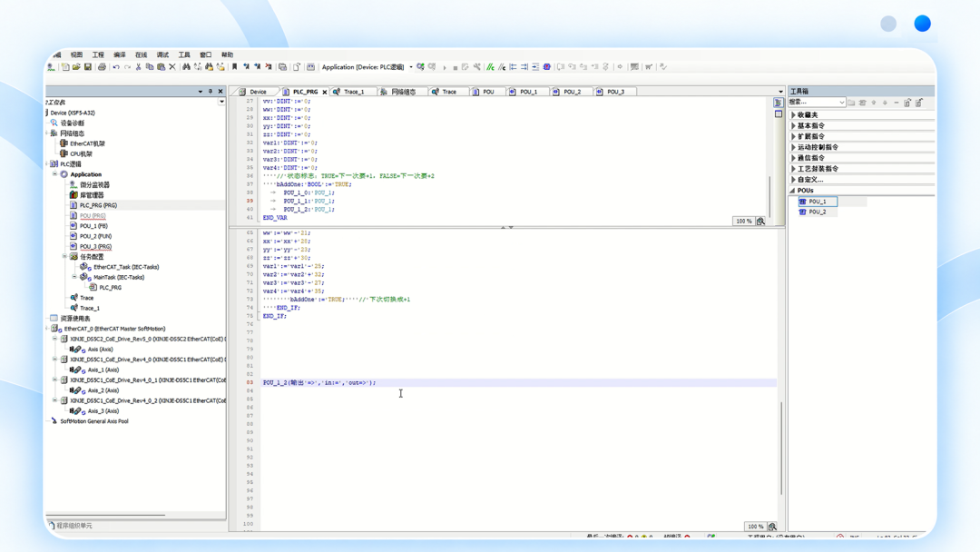
Task: Switch to the Trace_1 tab
Action: 354,92
